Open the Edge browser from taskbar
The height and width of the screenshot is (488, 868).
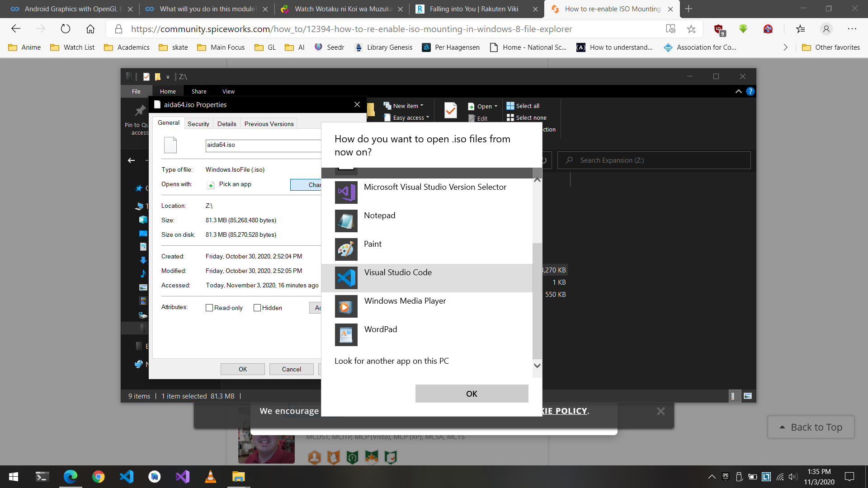pos(71,477)
